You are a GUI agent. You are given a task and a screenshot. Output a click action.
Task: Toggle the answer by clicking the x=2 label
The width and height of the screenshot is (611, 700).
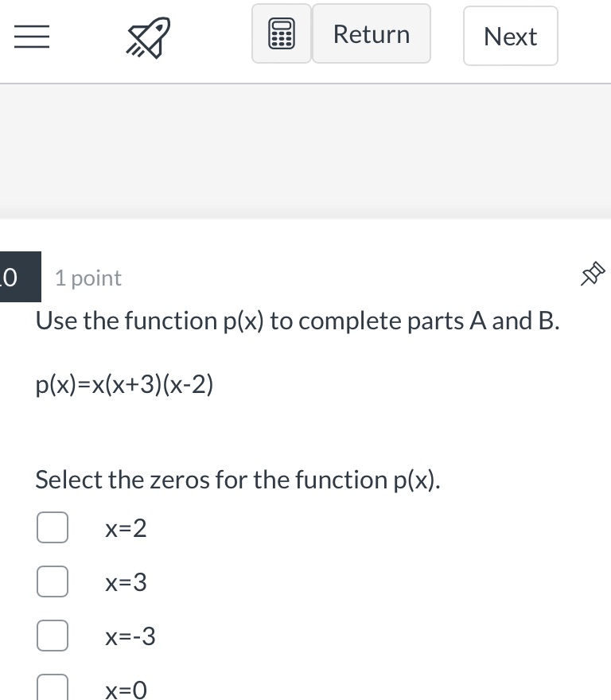(x=126, y=527)
